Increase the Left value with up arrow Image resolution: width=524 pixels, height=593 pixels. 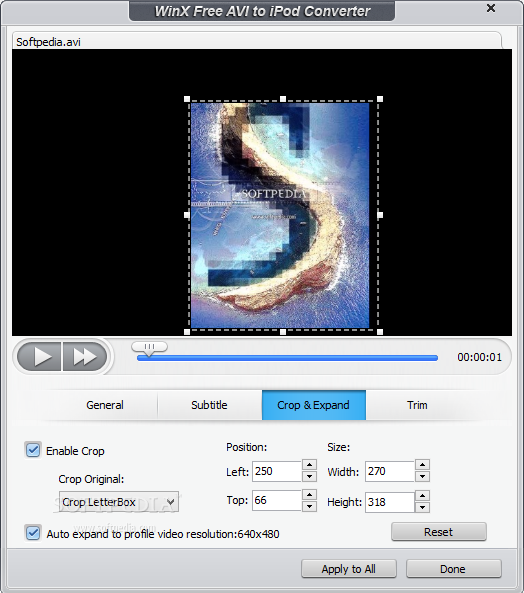[309, 465]
